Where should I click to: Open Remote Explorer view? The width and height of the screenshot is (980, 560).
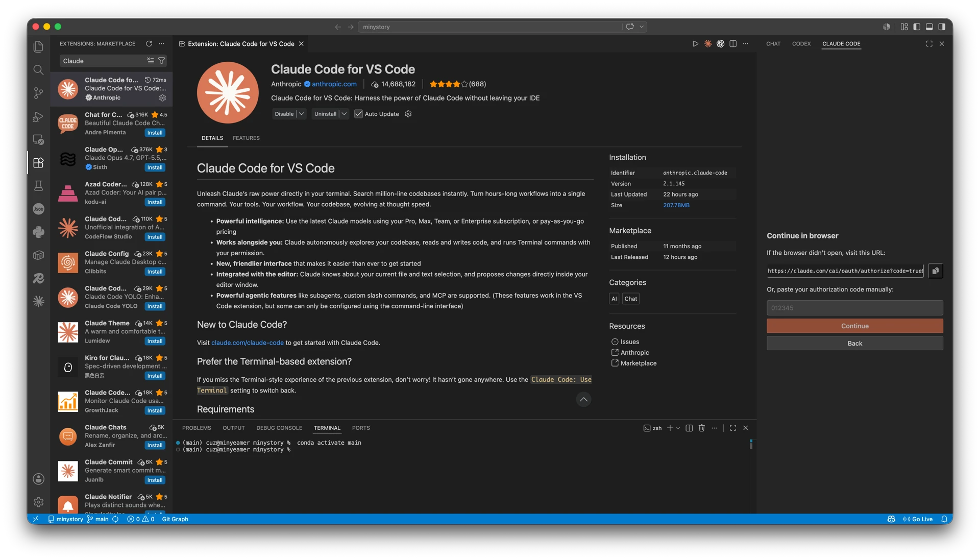click(38, 139)
